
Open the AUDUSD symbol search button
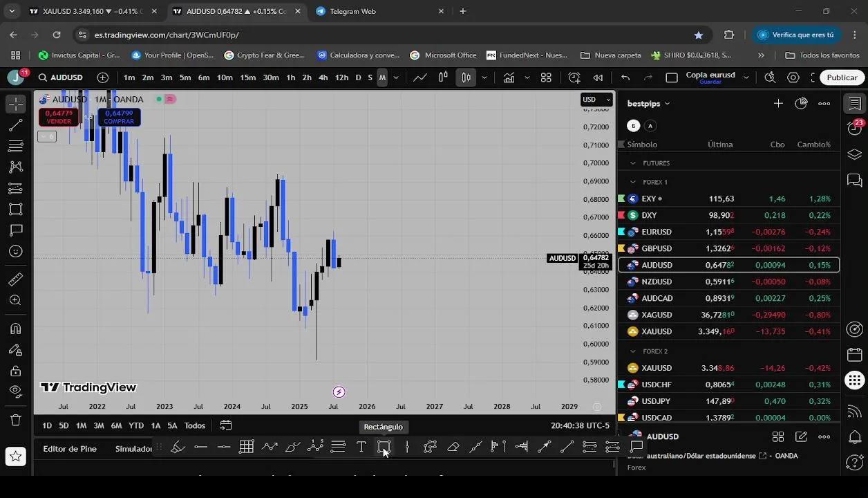pos(61,77)
